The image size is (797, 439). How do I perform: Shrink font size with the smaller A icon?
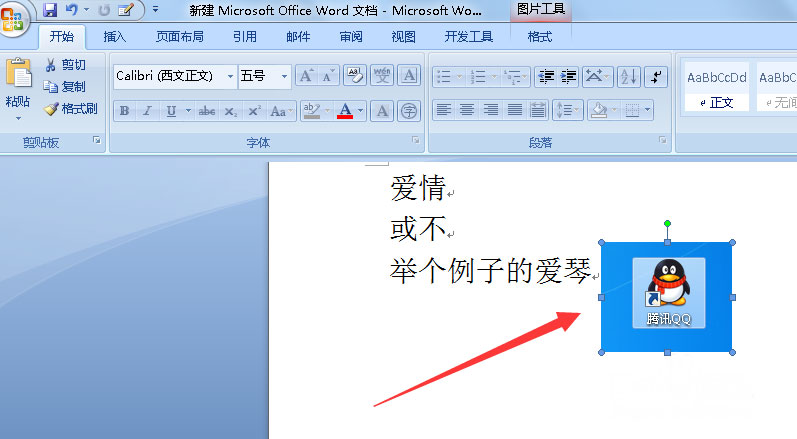328,77
